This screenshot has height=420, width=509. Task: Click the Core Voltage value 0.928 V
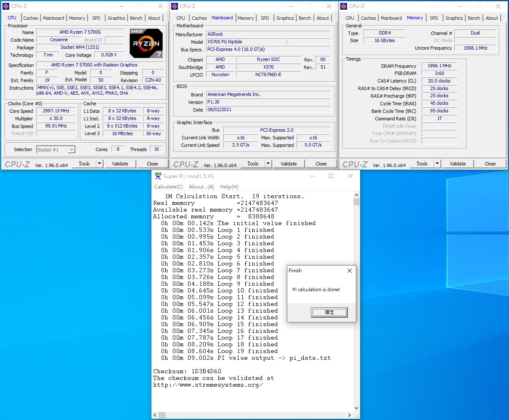109,55
